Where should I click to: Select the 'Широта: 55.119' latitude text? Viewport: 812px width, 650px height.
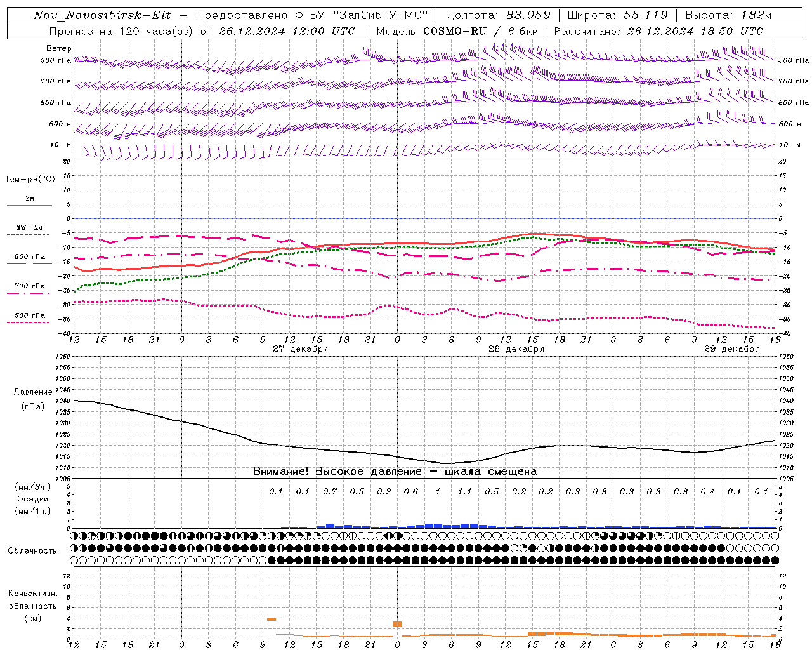coord(618,15)
